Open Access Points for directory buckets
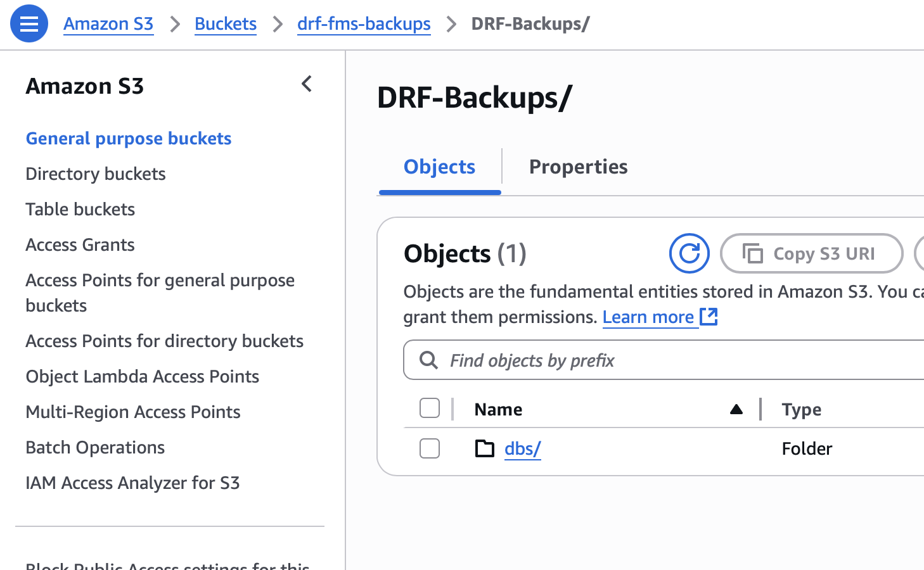Screen dimensions: 924x570 coord(165,341)
